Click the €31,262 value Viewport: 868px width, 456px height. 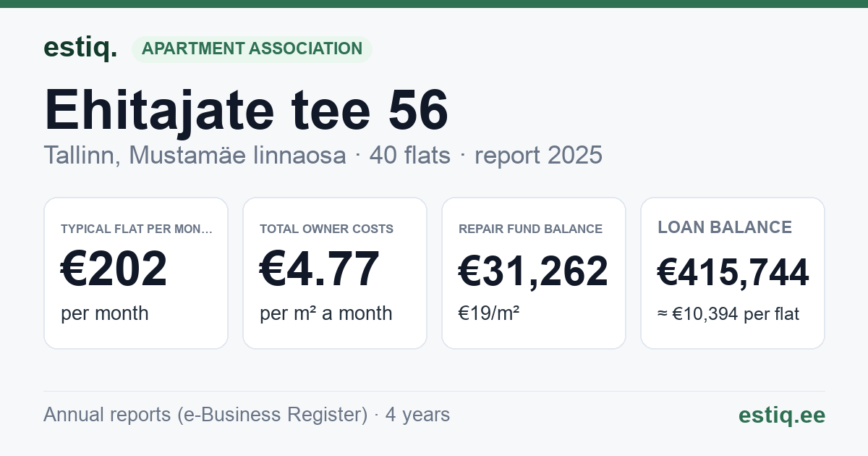point(533,271)
